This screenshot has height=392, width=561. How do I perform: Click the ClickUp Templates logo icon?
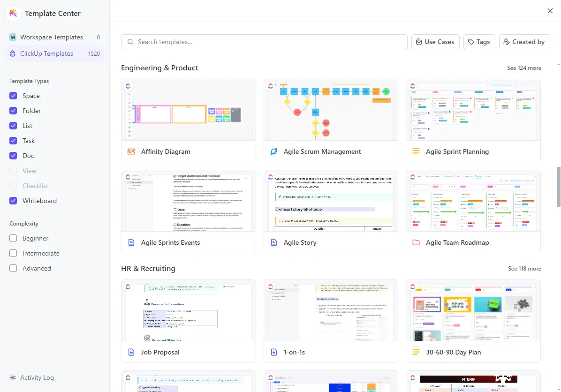coord(13,53)
